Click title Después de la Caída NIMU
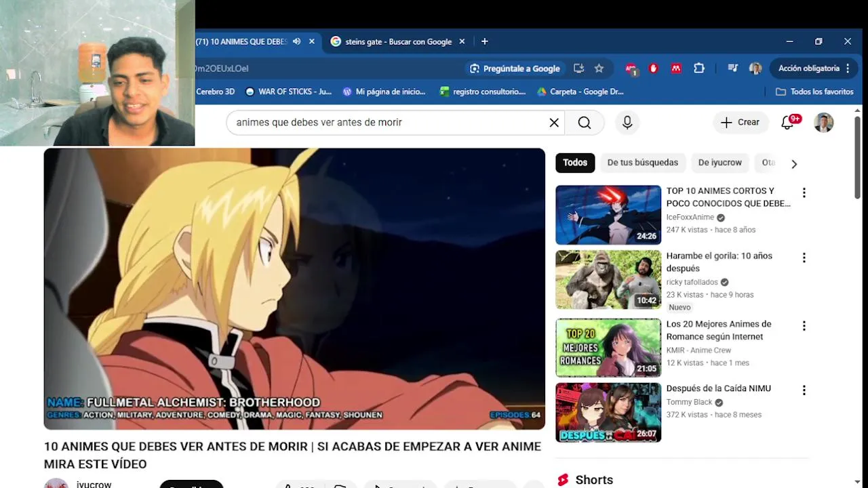This screenshot has height=488, width=868. click(x=719, y=388)
